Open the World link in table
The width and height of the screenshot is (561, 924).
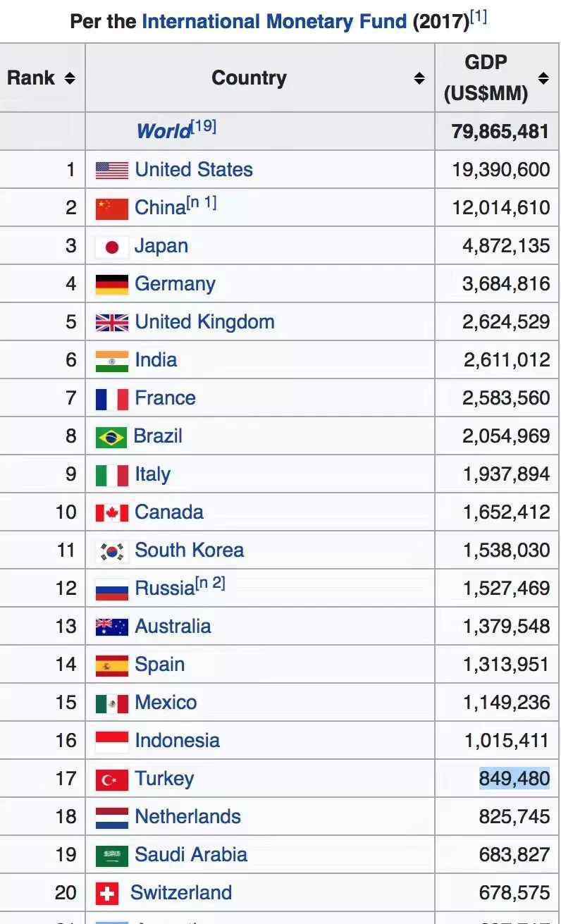pyautogui.click(x=164, y=131)
